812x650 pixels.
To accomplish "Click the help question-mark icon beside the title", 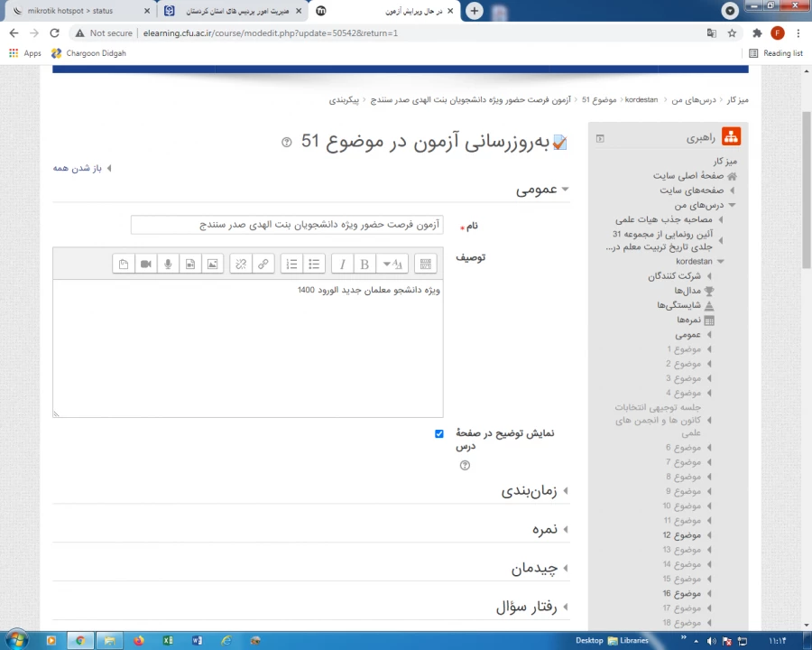I will click(x=286, y=142).
